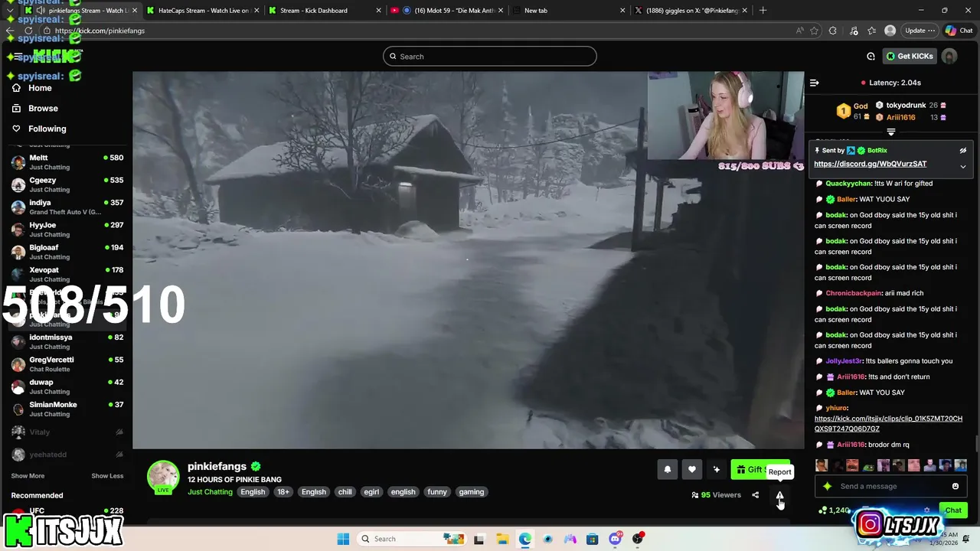Open File Explorer from the taskbar

click(x=502, y=539)
